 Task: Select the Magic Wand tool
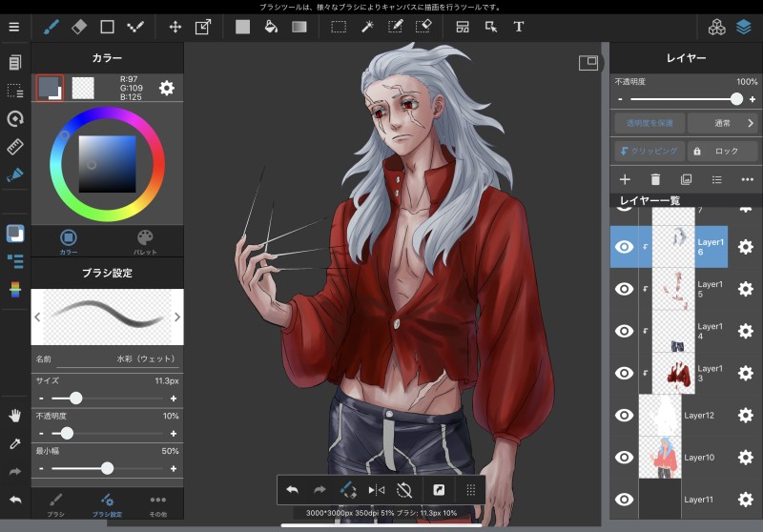pyautogui.click(x=367, y=27)
